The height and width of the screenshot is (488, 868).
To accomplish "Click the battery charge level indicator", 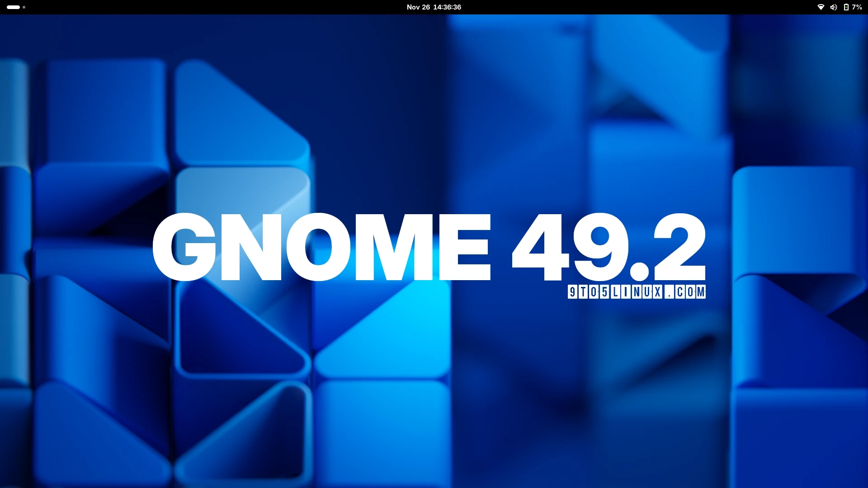I will [x=845, y=7].
